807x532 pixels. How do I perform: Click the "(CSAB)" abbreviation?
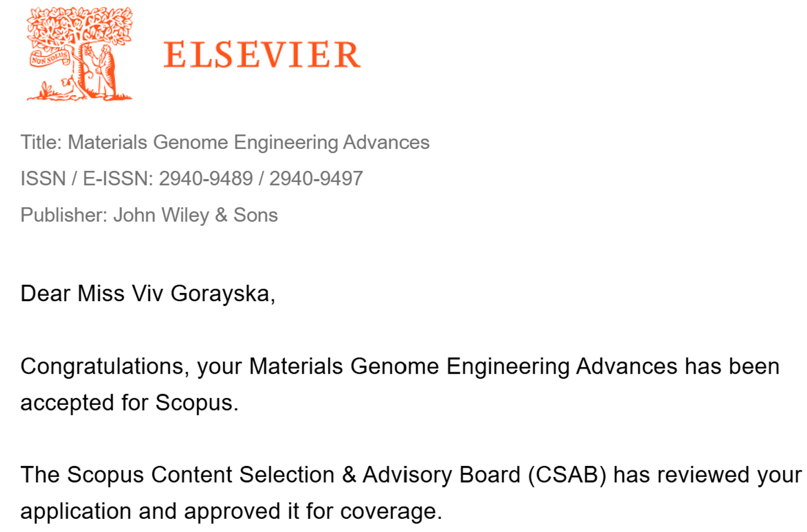click(x=567, y=475)
